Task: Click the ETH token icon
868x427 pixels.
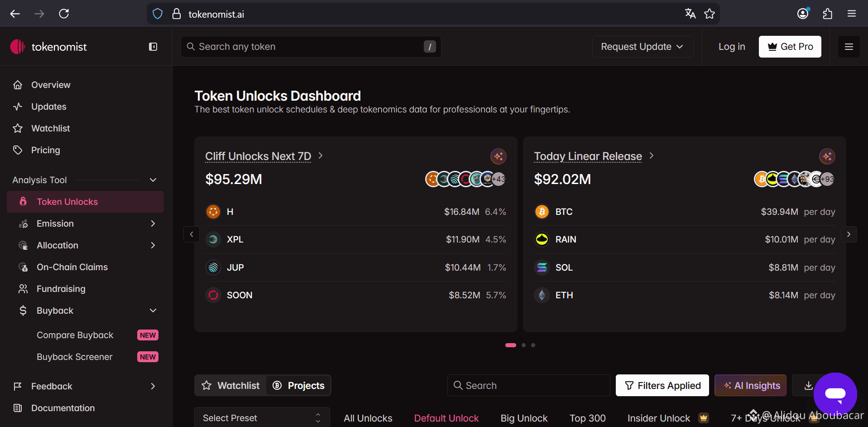Action: coord(542,295)
